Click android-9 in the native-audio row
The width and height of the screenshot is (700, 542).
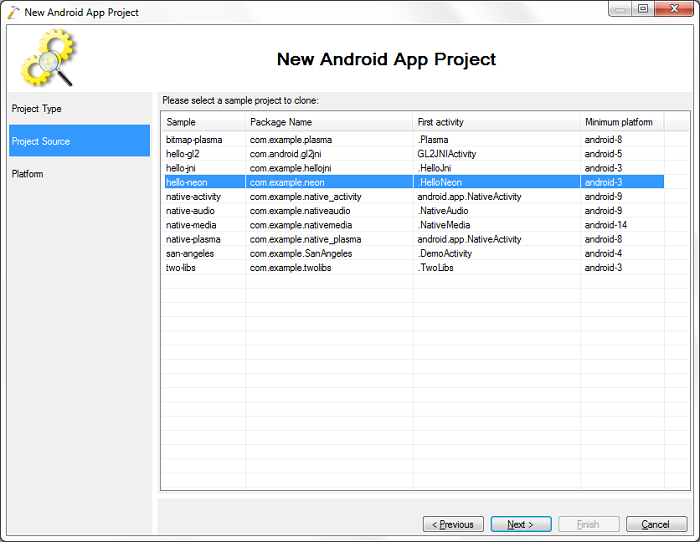click(x=603, y=211)
